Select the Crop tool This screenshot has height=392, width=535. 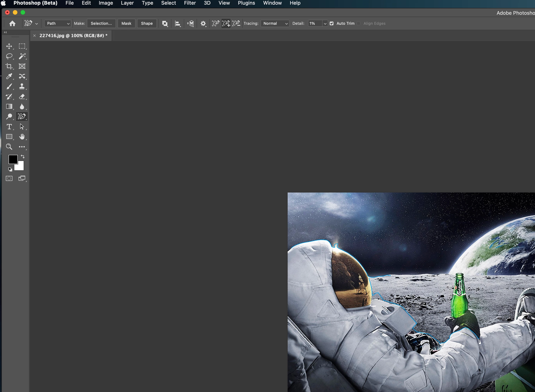[9, 66]
